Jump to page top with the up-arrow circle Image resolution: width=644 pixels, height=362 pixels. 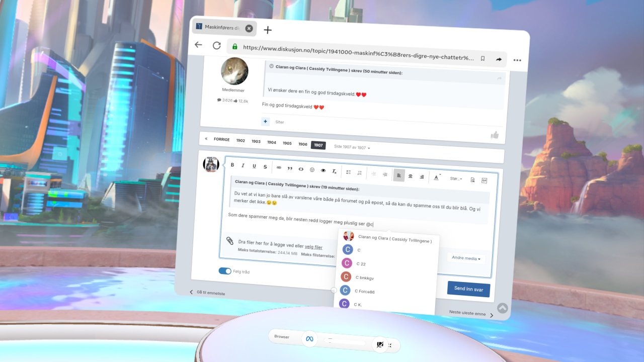tap(502, 308)
